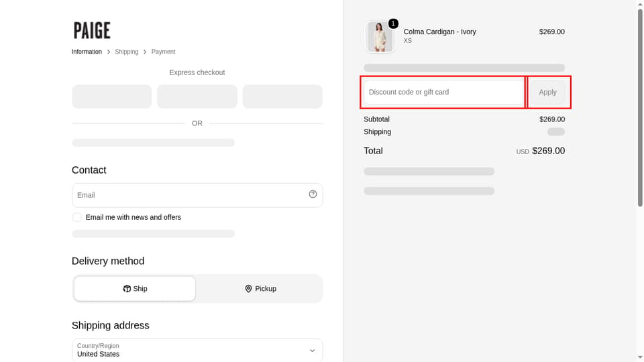Image resolution: width=644 pixels, height=362 pixels.
Task: Go to the Shipping breadcrumb step
Action: [x=127, y=52]
